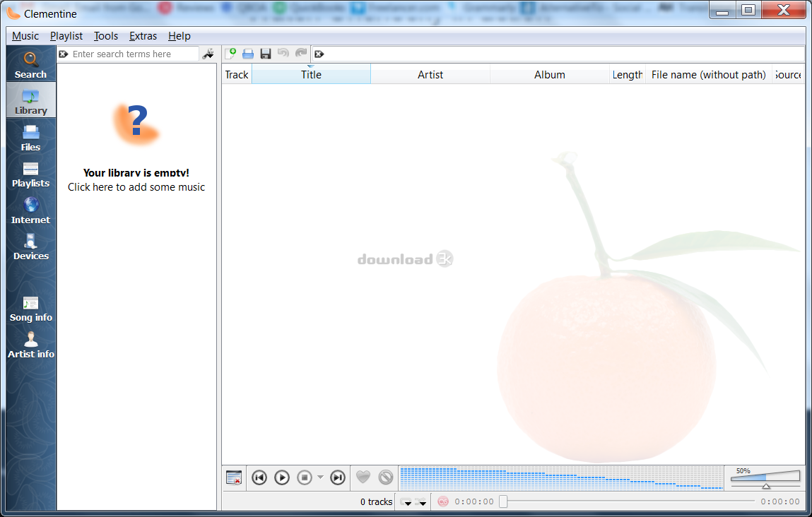Open the Extras menu
The image size is (812, 517).
tap(143, 36)
